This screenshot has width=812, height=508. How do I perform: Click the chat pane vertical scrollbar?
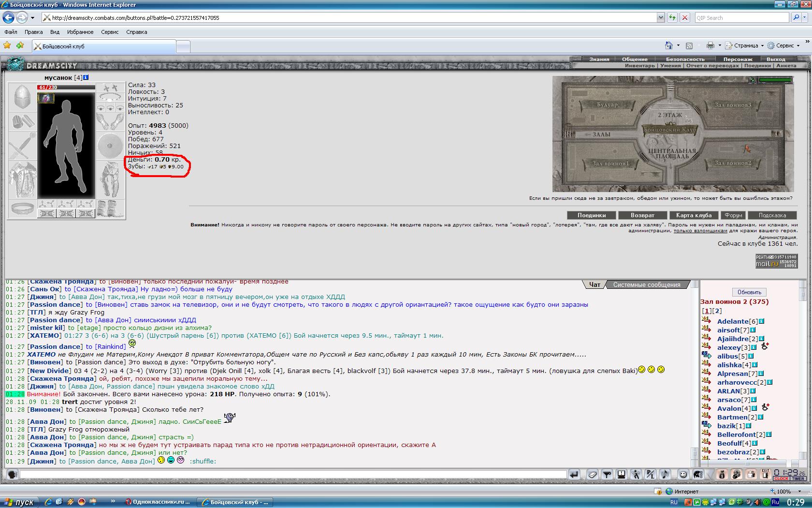(695, 373)
